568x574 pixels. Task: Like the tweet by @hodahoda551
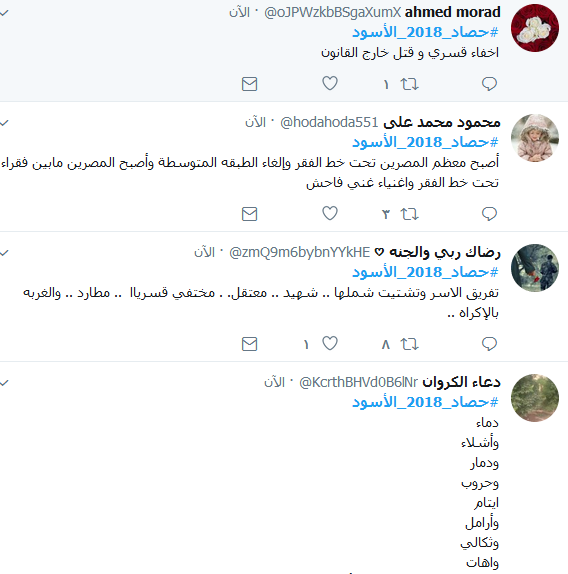click(x=330, y=213)
